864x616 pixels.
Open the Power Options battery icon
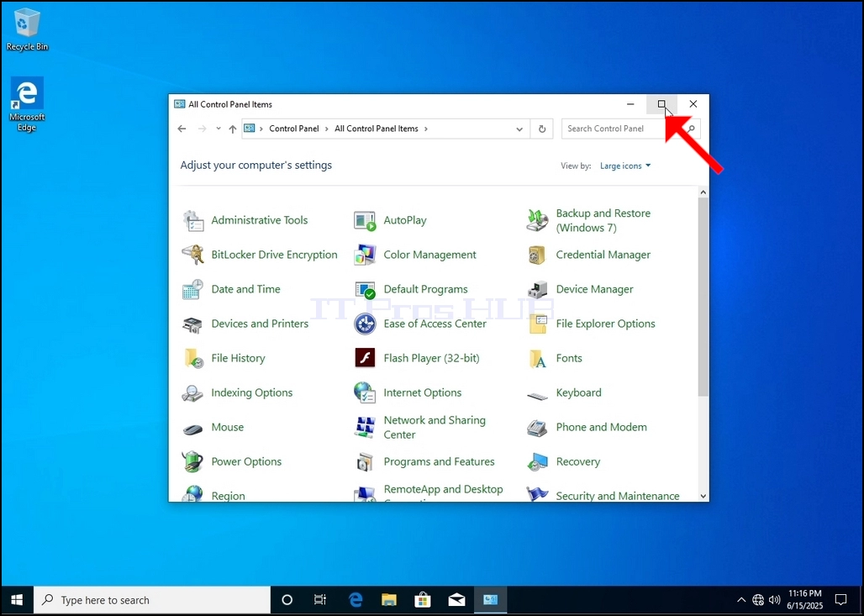coord(192,461)
